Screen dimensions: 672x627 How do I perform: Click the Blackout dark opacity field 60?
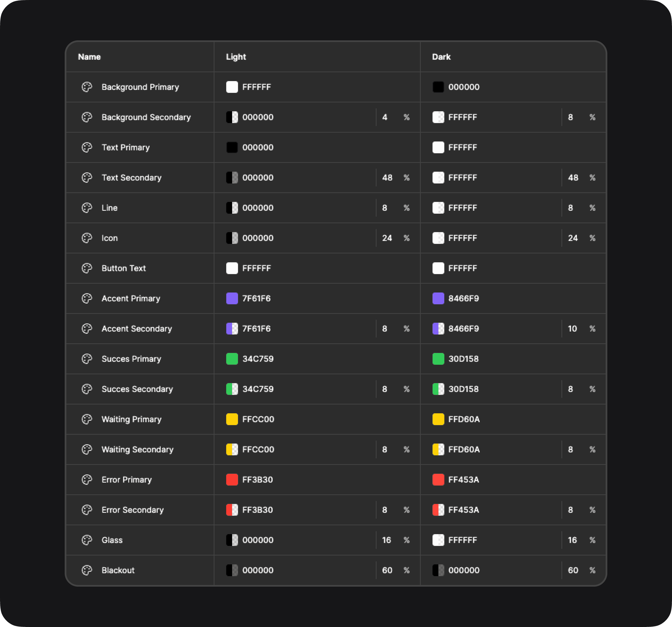tap(573, 570)
